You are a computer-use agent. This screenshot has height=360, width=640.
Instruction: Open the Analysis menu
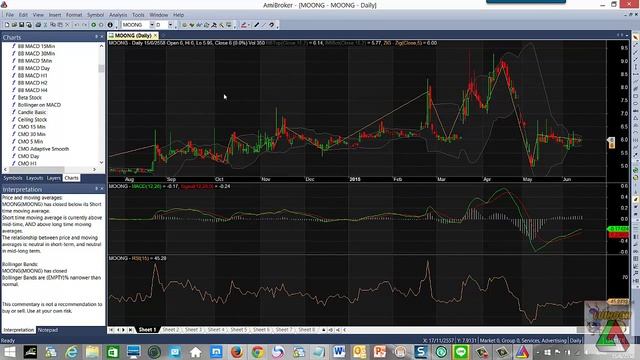pyautogui.click(x=118, y=15)
